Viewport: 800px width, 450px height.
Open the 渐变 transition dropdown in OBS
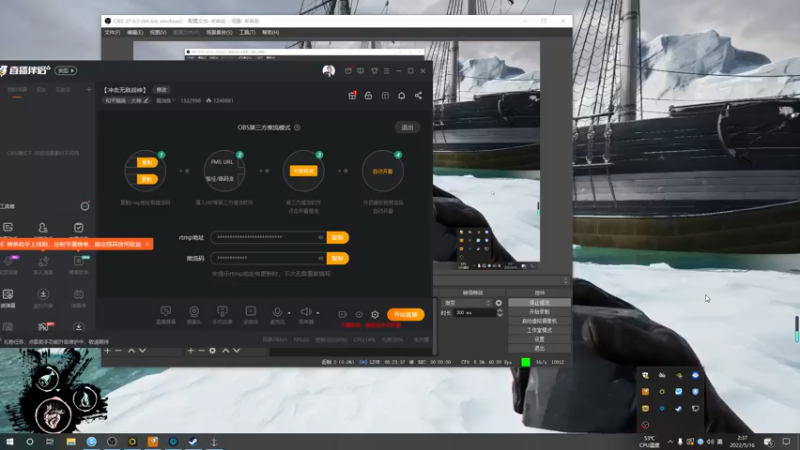pyautogui.click(x=467, y=303)
